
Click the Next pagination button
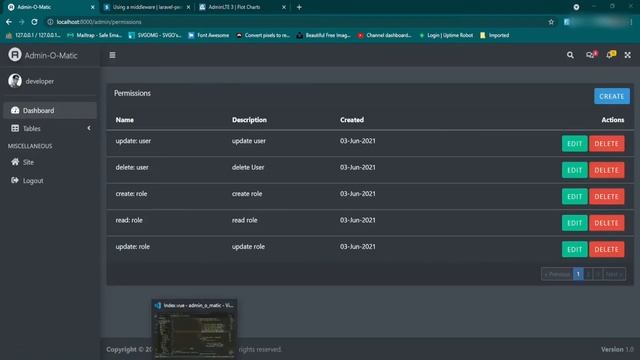click(x=614, y=274)
